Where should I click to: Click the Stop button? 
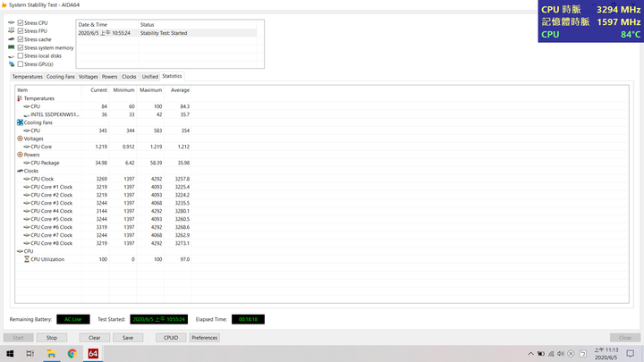[52, 338]
